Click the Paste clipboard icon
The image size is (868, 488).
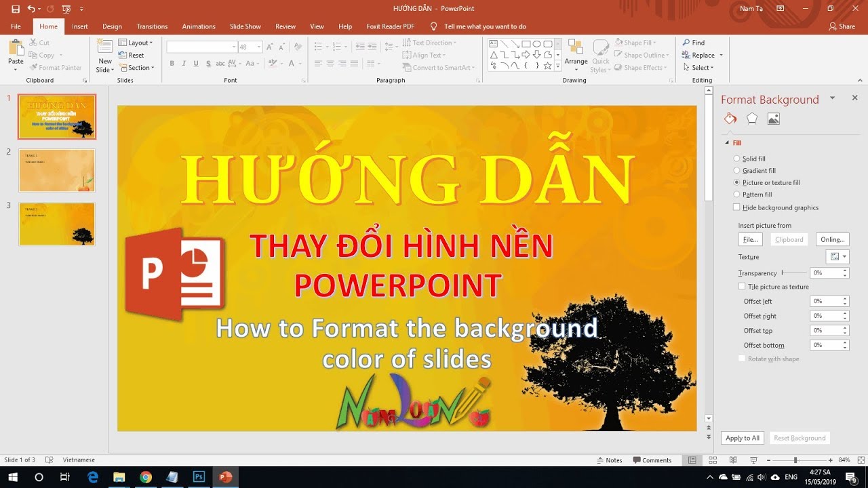(16, 49)
